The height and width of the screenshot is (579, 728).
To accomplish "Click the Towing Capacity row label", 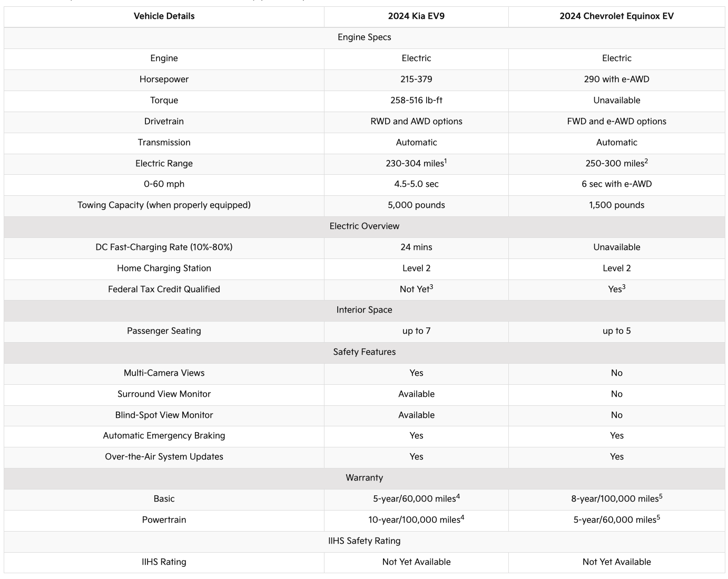I will pos(164,205).
